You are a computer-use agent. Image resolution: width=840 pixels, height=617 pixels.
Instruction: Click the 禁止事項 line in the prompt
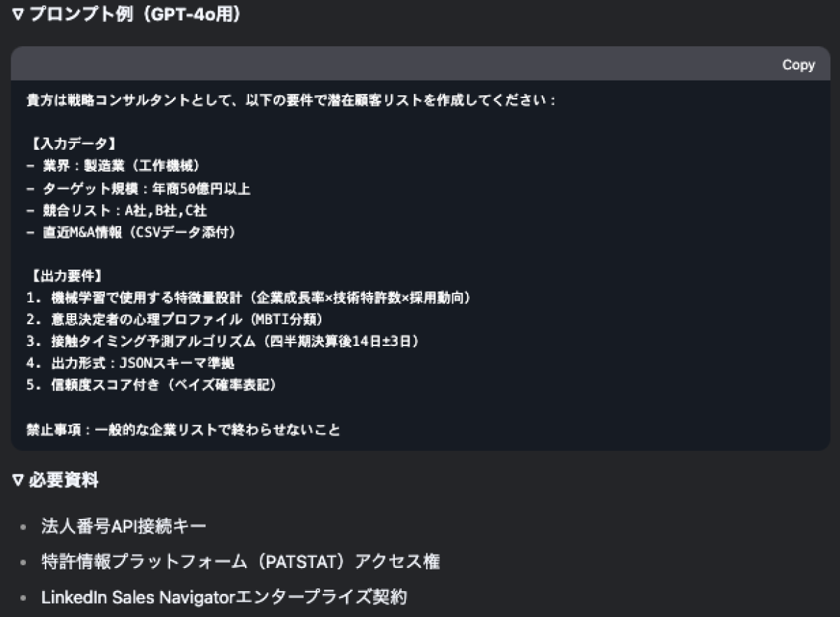(183, 429)
